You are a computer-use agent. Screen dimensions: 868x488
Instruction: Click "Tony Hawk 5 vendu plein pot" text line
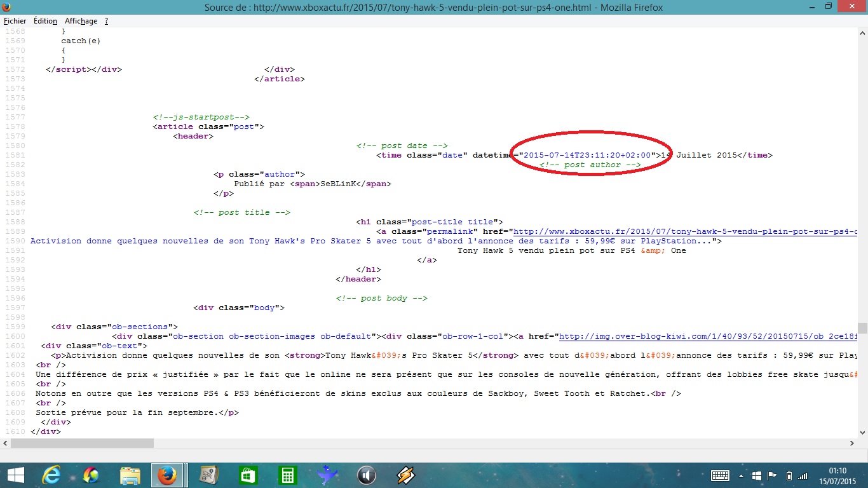point(572,250)
